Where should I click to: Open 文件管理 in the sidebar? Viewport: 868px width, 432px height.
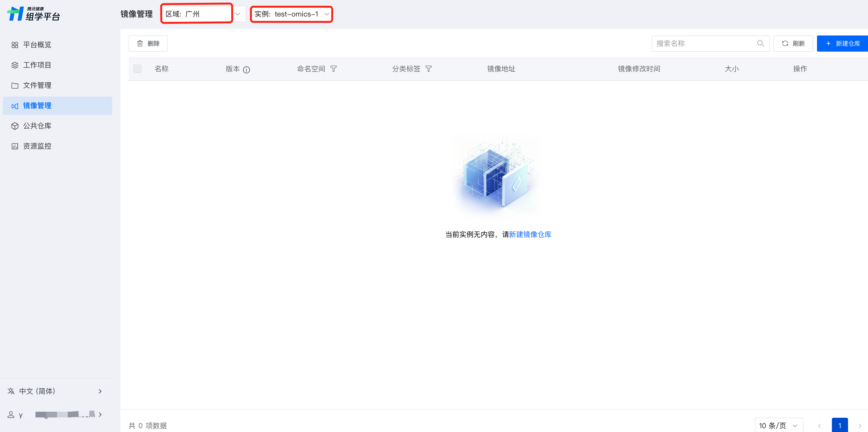click(37, 85)
